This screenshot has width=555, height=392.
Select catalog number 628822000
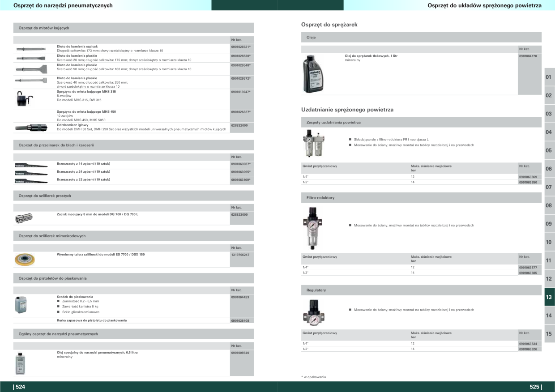(x=239, y=125)
